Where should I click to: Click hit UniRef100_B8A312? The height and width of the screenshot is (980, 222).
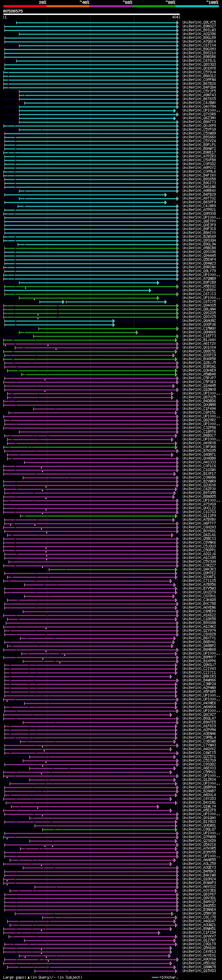(199, 76)
